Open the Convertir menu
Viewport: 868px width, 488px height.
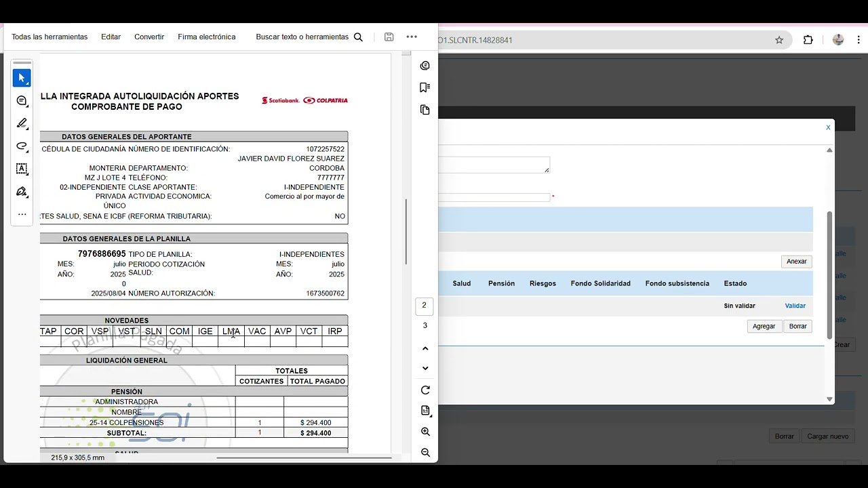tap(149, 37)
